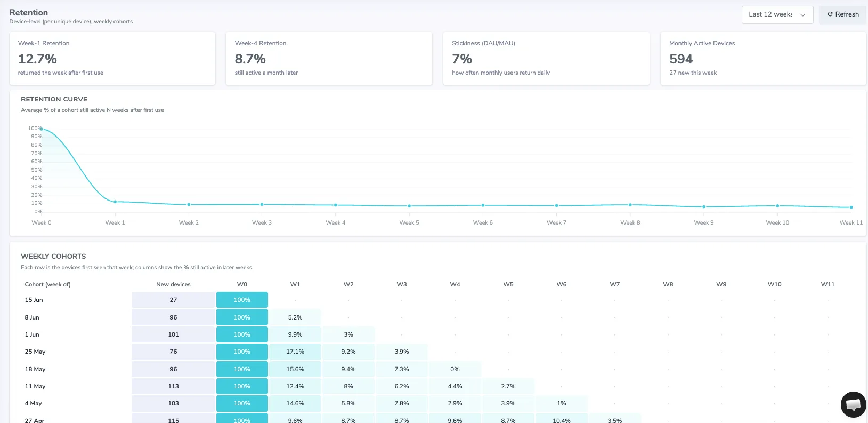Click the 9.2% W2 cell for 25 May

[348, 352]
